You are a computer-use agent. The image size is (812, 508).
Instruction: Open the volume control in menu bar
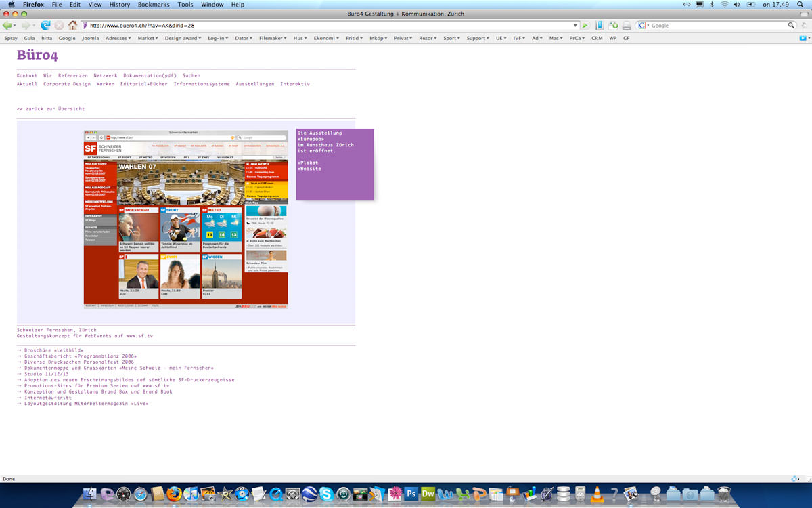click(x=737, y=4)
